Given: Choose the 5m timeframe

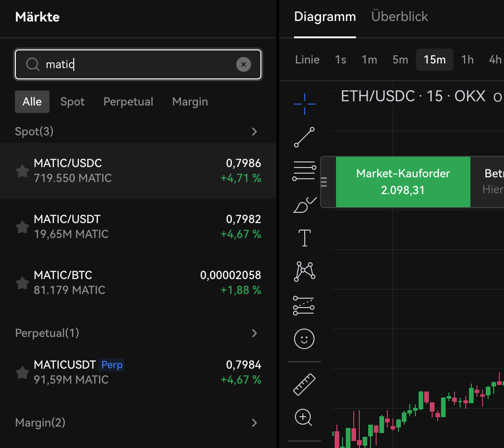Looking at the screenshot, I should coord(400,59).
